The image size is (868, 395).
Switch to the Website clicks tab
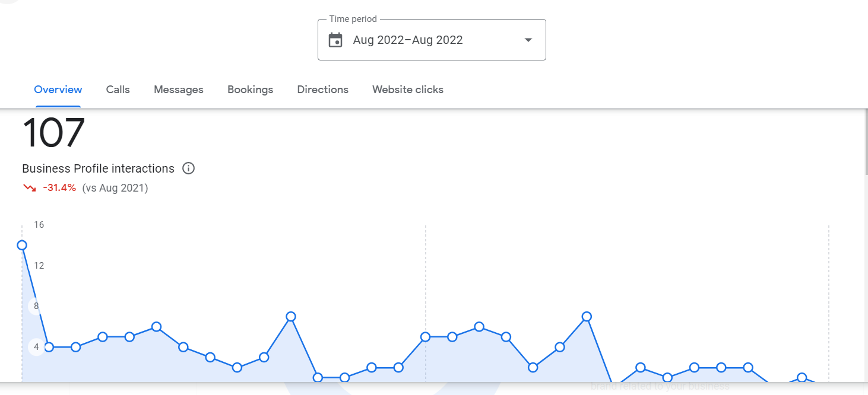pyautogui.click(x=408, y=90)
